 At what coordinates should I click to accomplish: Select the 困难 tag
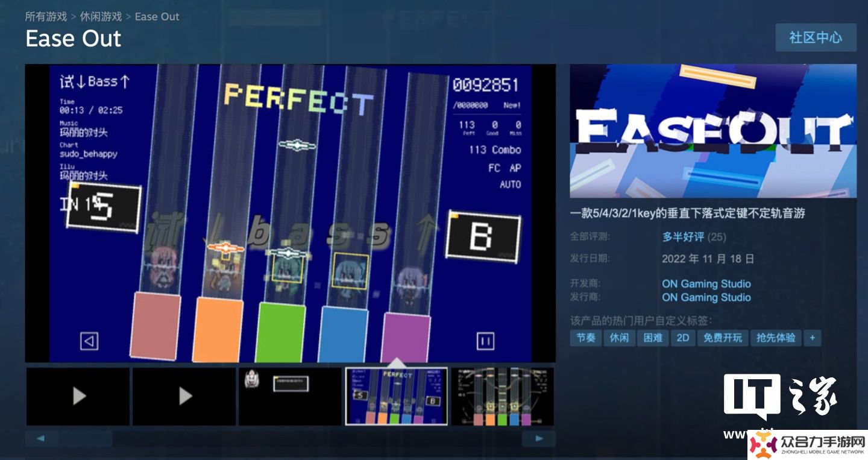point(653,338)
